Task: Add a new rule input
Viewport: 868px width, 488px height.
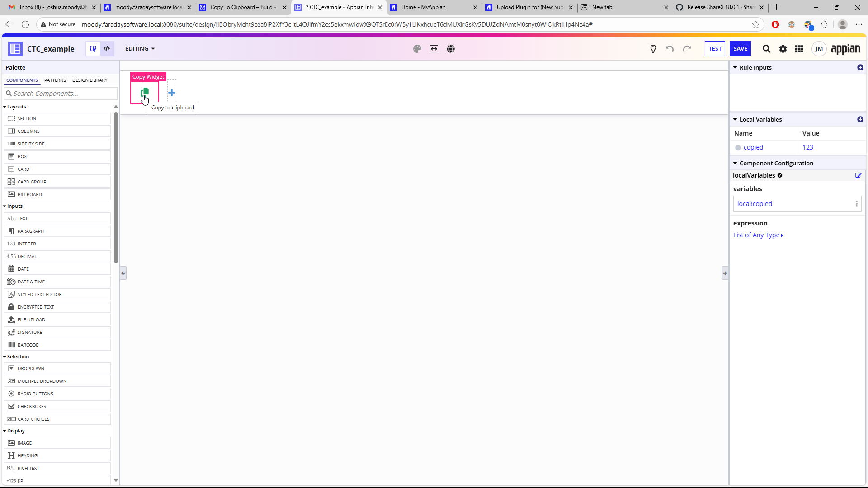Action: coord(860,67)
